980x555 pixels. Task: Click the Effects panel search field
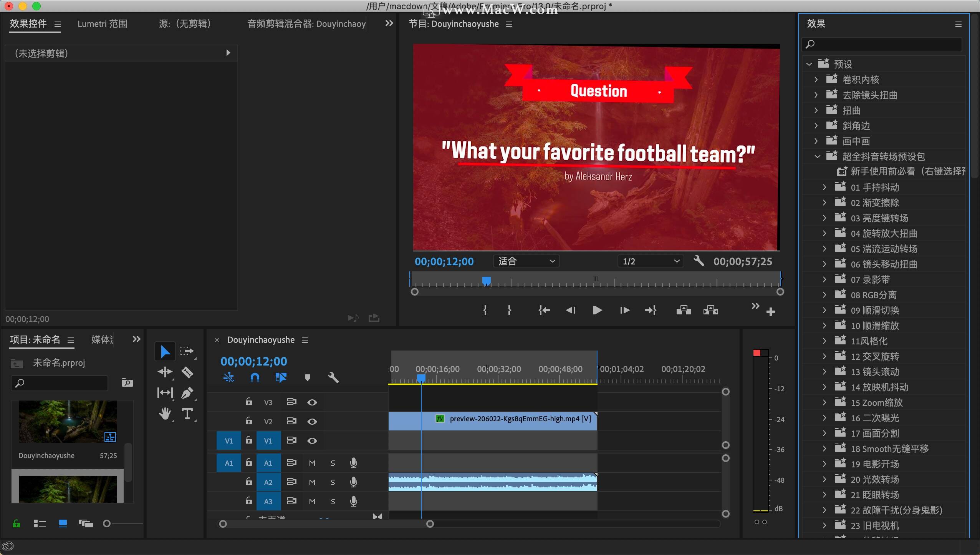click(883, 44)
